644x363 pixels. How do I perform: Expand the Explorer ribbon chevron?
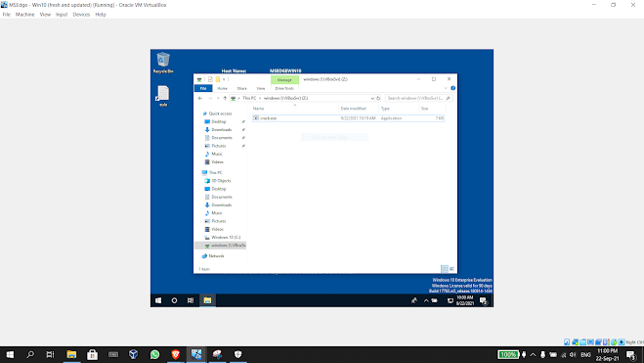tap(446, 88)
